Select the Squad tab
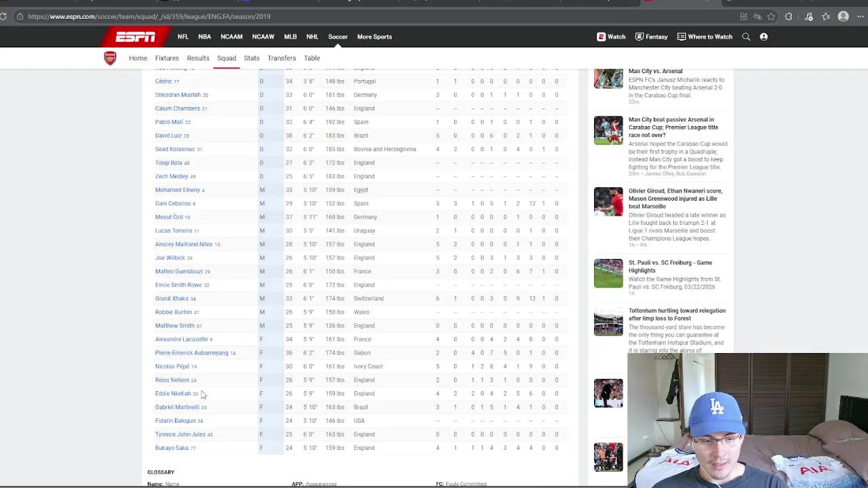Screen dimensions: 868x488 click(x=226, y=58)
